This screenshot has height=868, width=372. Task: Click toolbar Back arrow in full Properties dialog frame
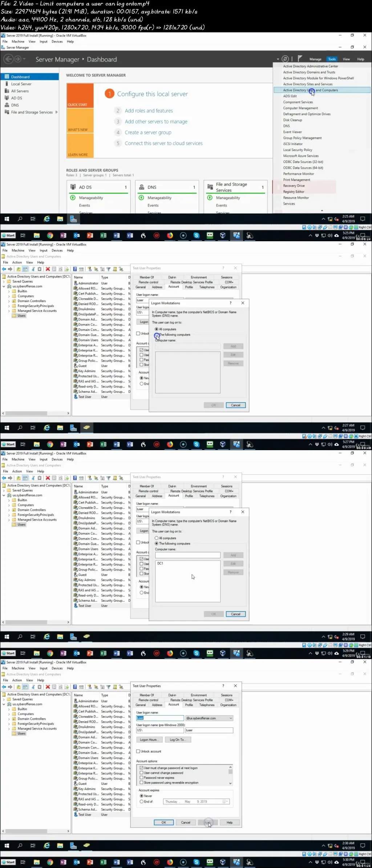tap(4, 687)
